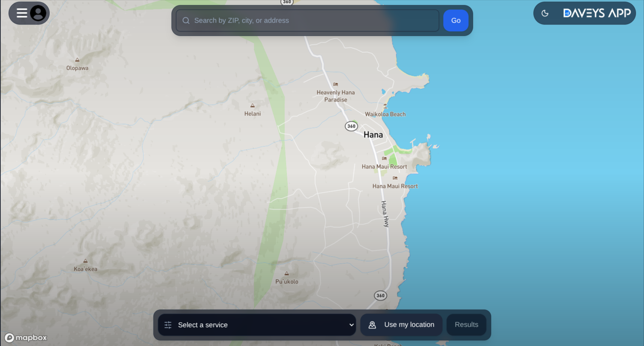The image size is (644, 346).
Task: Click the Heavenly Hana Paradise lodging icon
Action: [336, 84]
